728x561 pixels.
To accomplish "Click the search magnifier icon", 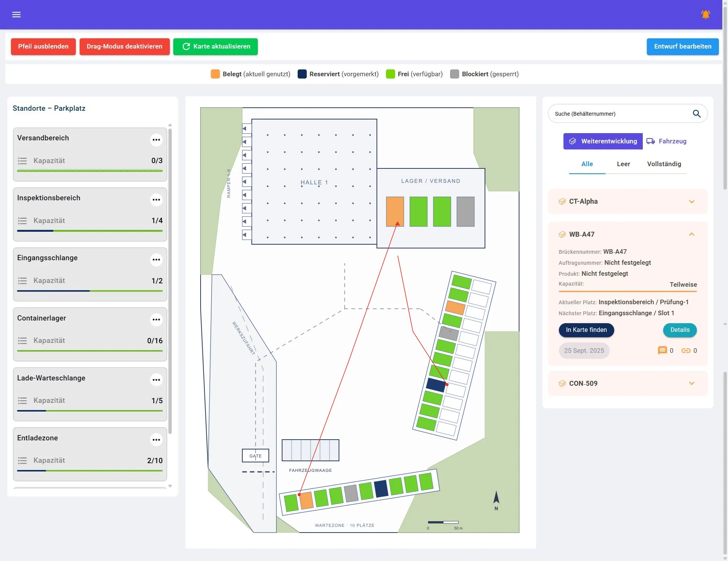I will point(697,113).
